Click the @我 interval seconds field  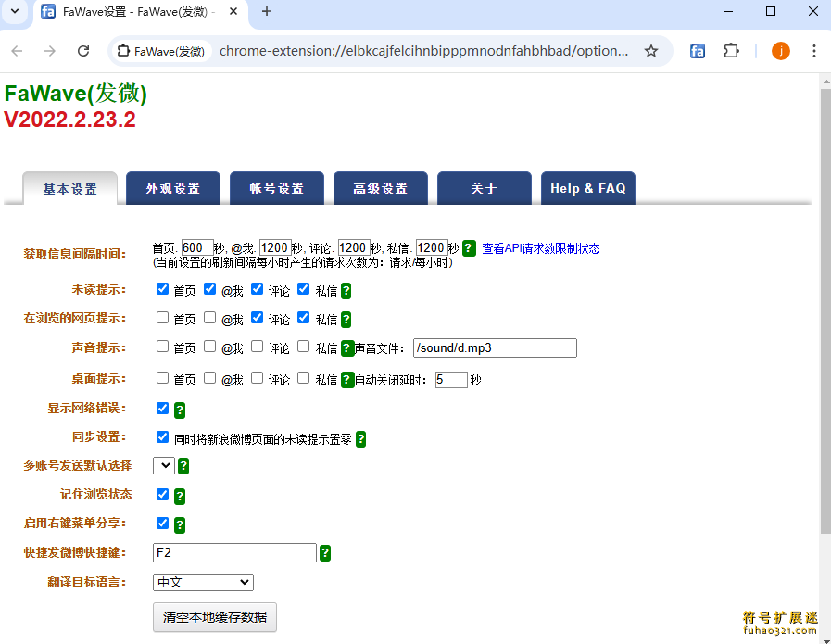(275, 247)
